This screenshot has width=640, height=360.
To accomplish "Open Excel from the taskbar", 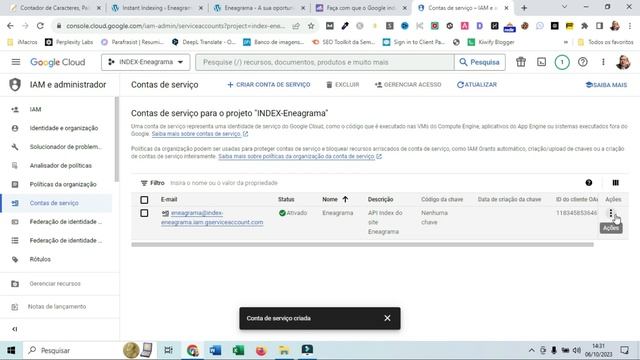I will pos(238,350).
